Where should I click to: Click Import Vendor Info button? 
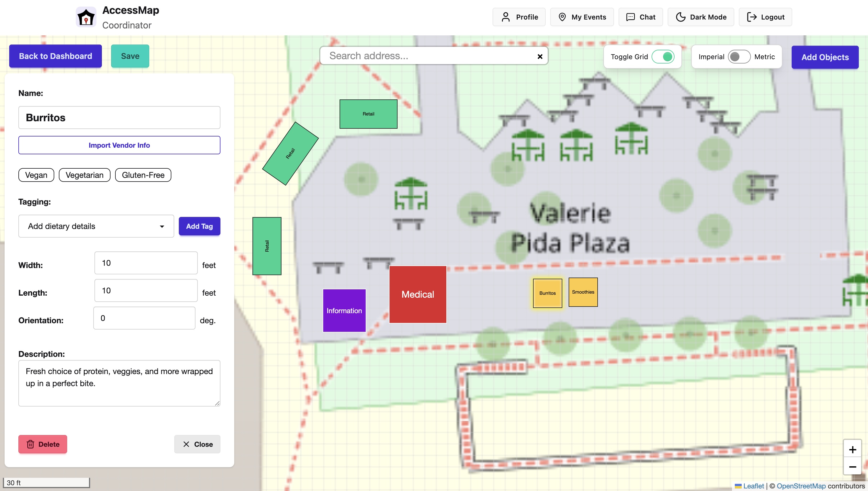[x=119, y=145]
